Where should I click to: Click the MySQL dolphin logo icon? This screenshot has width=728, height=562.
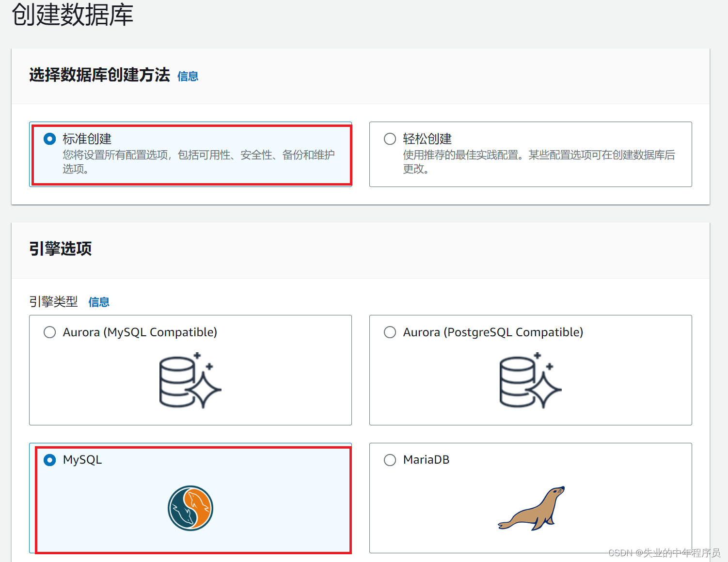190,508
